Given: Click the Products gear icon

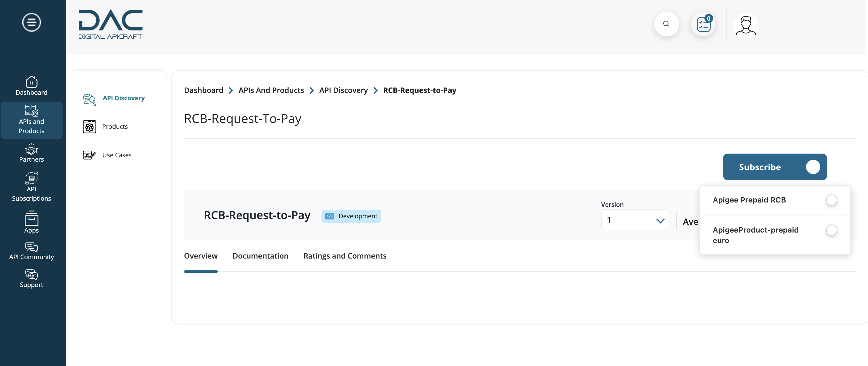Looking at the screenshot, I should click(x=89, y=127).
